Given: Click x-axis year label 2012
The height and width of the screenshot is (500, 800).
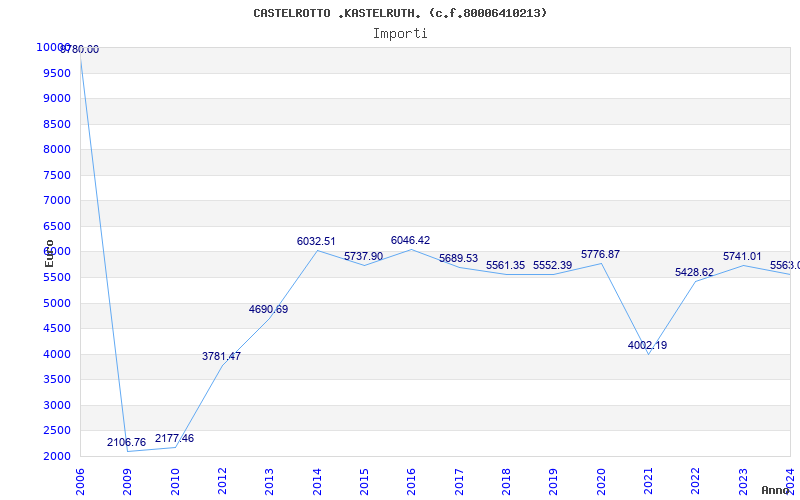Looking at the screenshot, I should (222, 482).
